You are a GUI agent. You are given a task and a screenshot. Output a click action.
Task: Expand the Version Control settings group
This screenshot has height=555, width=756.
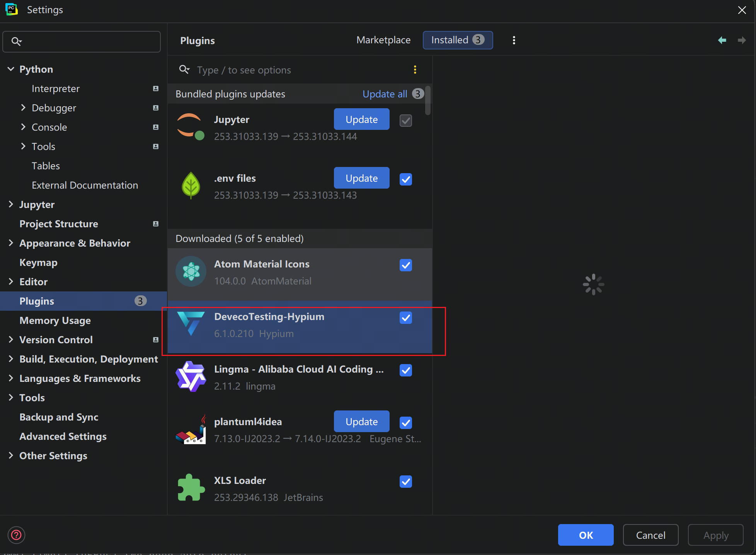[x=11, y=340]
